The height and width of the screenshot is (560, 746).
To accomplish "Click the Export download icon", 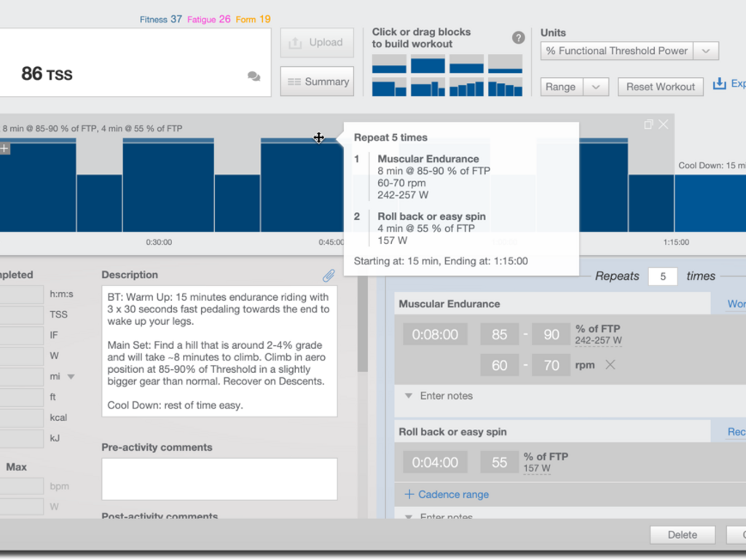I will coord(719,84).
